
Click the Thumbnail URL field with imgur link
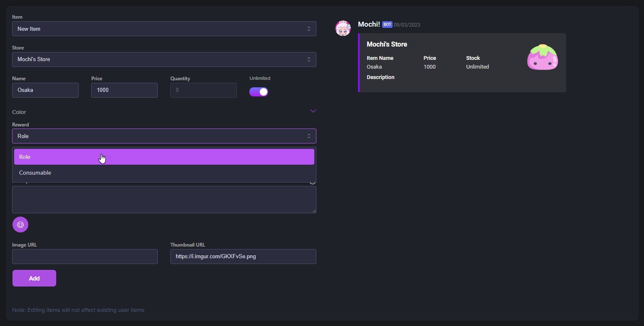click(x=243, y=257)
